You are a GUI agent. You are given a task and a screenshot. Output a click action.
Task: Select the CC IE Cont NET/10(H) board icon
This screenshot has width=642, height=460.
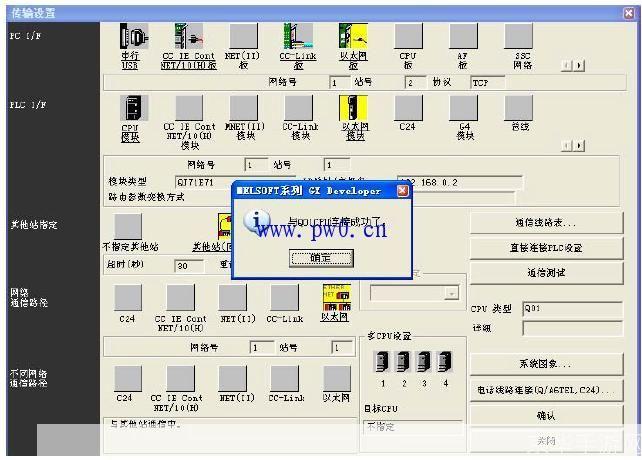point(189,36)
